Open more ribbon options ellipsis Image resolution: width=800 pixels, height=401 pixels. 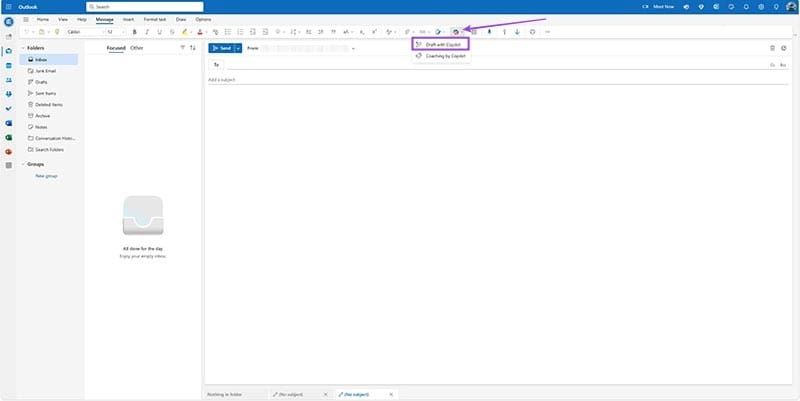click(547, 32)
